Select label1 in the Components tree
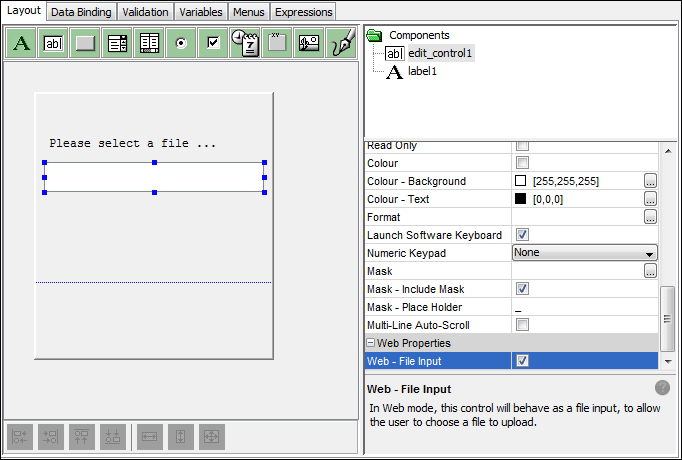This screenshot has width=682, height=460. [x=421, y=72]
